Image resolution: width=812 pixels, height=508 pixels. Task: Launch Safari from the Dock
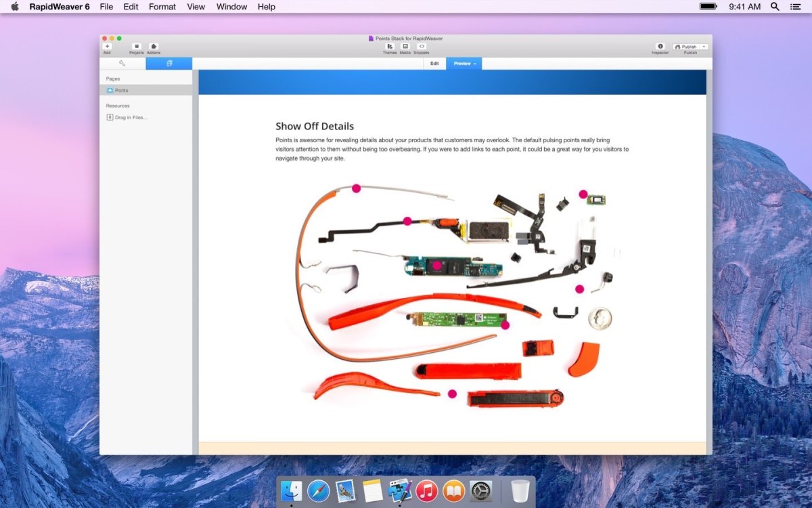(318, 490)
